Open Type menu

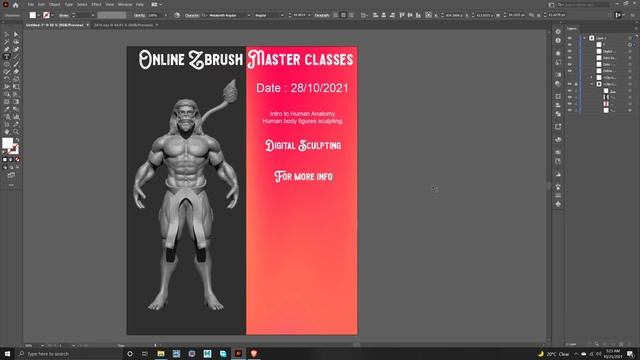[69, 4]
